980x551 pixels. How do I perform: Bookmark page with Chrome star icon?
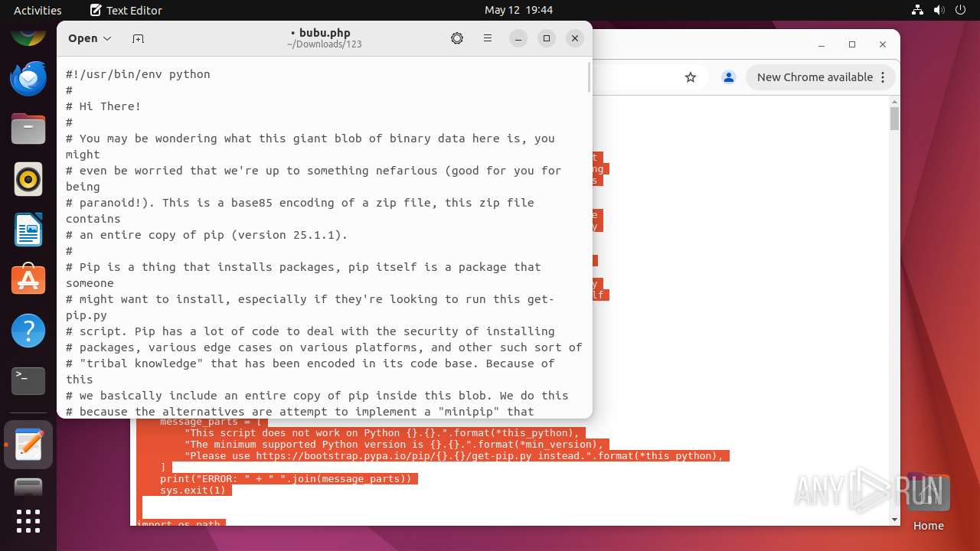pos(691,77)
